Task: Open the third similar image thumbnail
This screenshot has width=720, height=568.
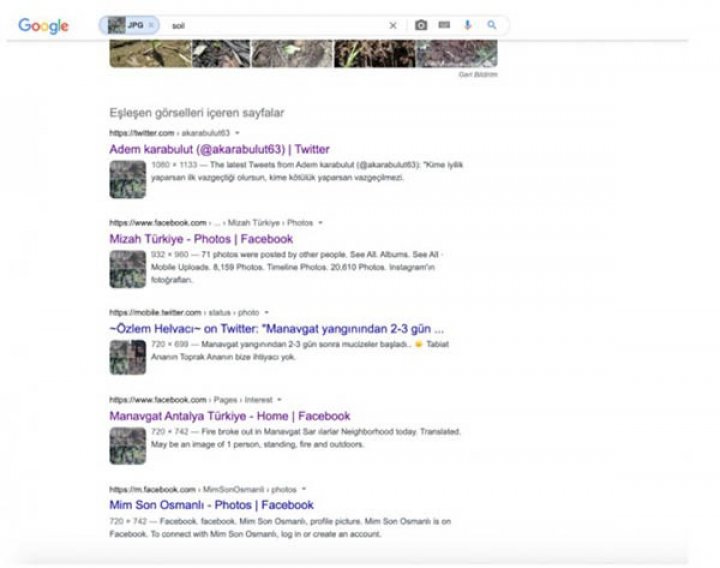Action: click(292, 54)
